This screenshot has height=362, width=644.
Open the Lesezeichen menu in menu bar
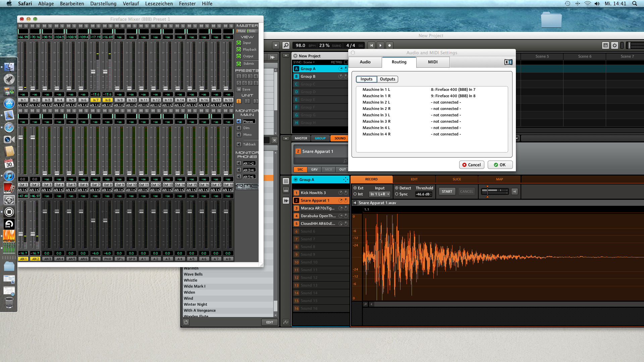pyautogui.click(x=159, y=4)
